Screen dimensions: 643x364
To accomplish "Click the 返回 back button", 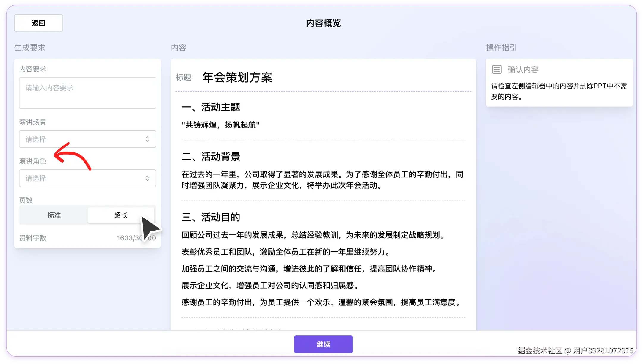I will (x=38, y=23).
